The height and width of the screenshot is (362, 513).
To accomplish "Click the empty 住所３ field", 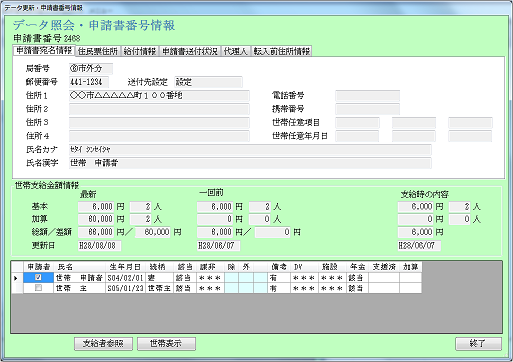I will pyautogui.click(x=159, y=123).
